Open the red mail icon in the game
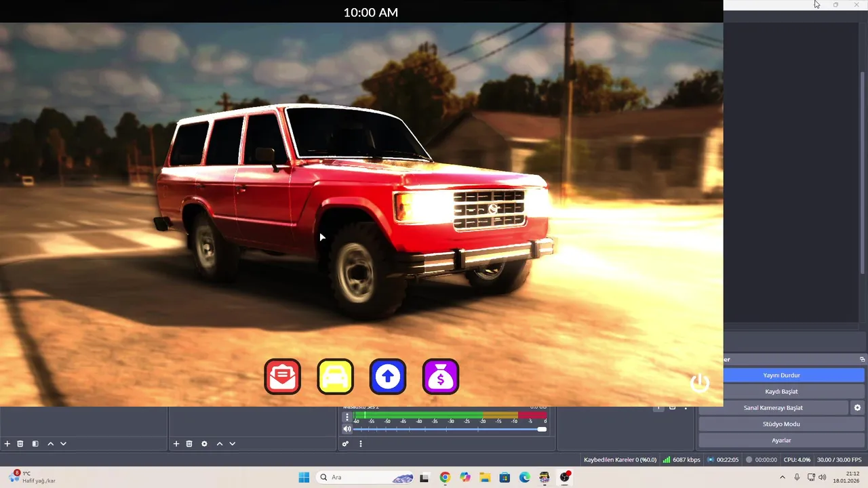The width and height of the screenshot is (868, 488). 283,377
